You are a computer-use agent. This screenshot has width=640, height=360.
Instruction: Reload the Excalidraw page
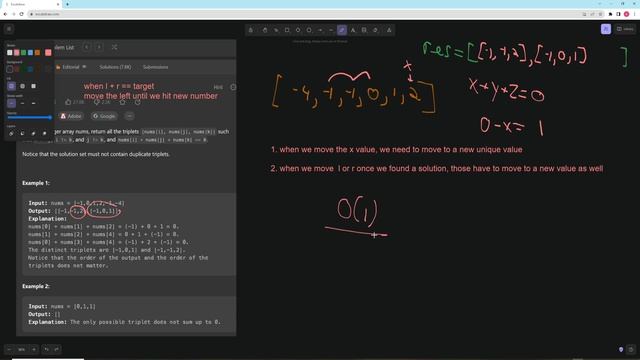(x=22, y=14)
